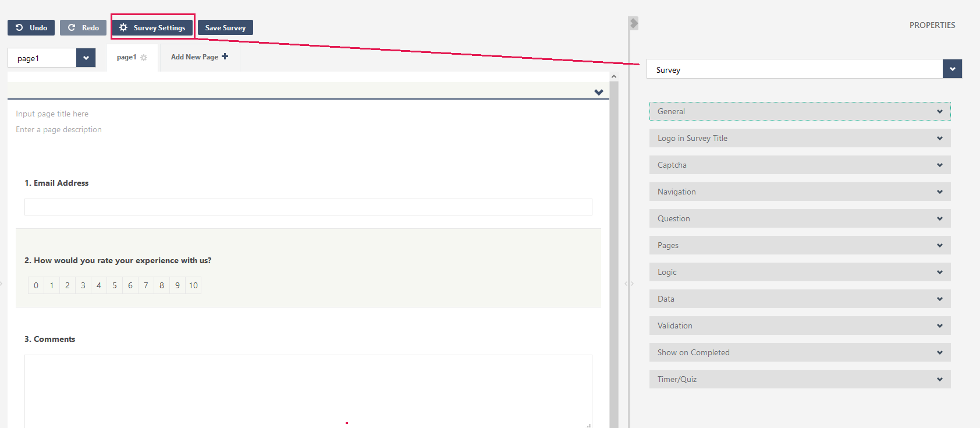Choose rating 4
980x428 pixels.
(x=99, y=285)
